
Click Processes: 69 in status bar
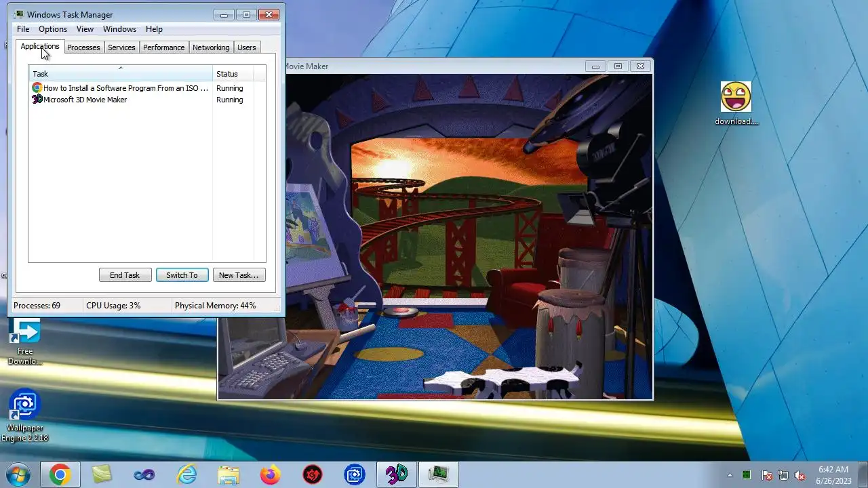[x=37, y=306]
